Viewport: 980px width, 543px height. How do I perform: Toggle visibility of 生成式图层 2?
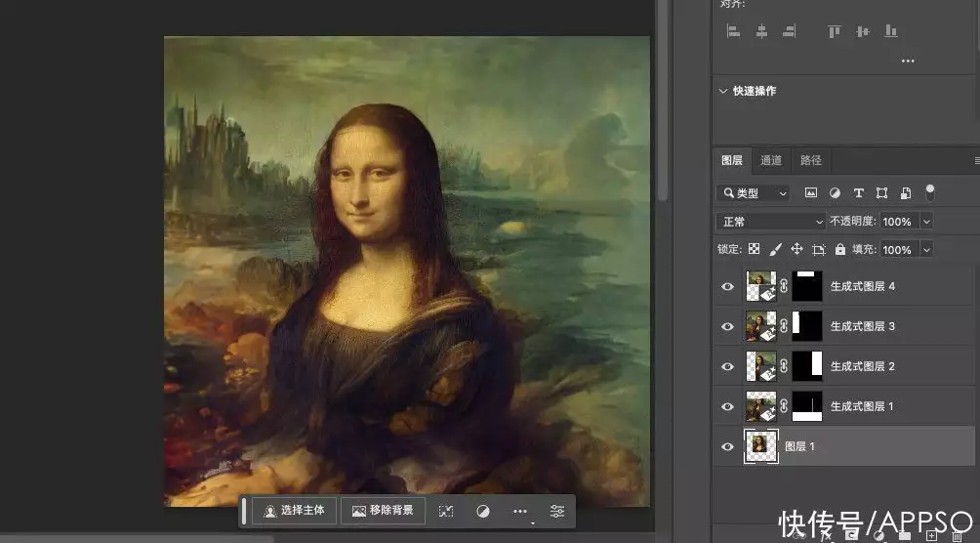pos(727,367)
